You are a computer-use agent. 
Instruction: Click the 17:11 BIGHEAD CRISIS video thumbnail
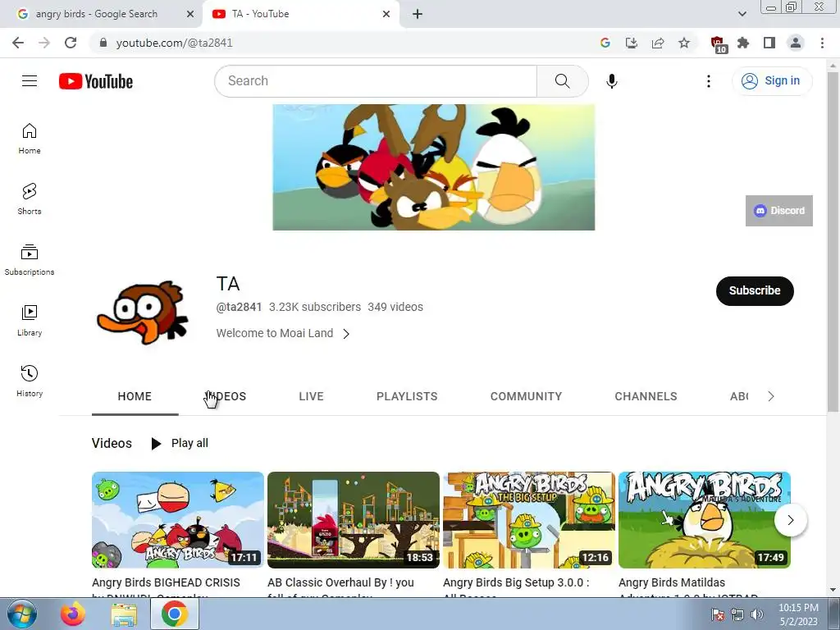pos(178,519)
